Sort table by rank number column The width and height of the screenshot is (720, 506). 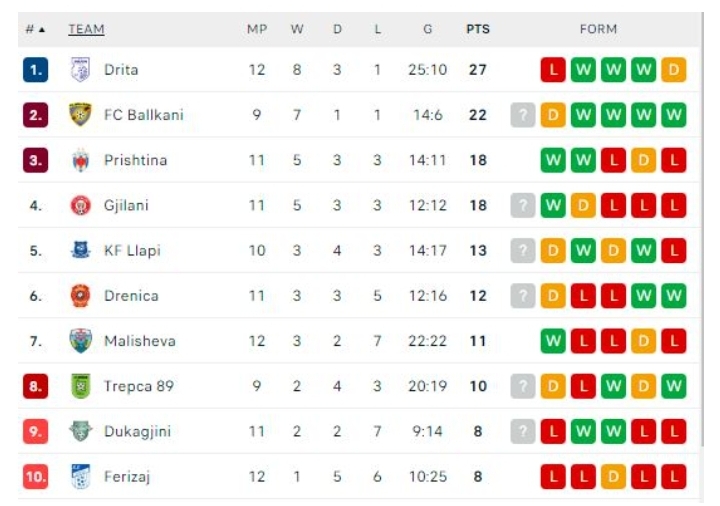tap(35, 29)
